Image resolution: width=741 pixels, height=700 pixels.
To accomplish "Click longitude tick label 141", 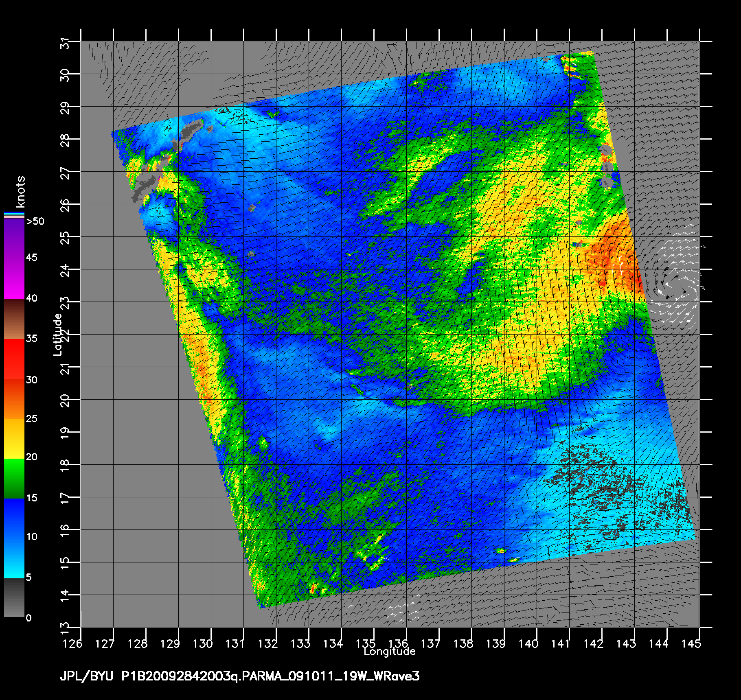I will click(561, 643).
